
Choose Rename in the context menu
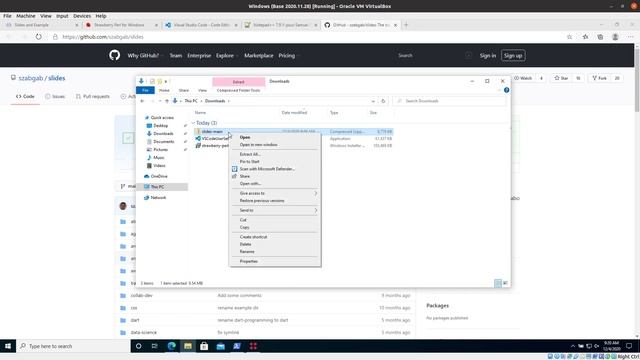247,251
